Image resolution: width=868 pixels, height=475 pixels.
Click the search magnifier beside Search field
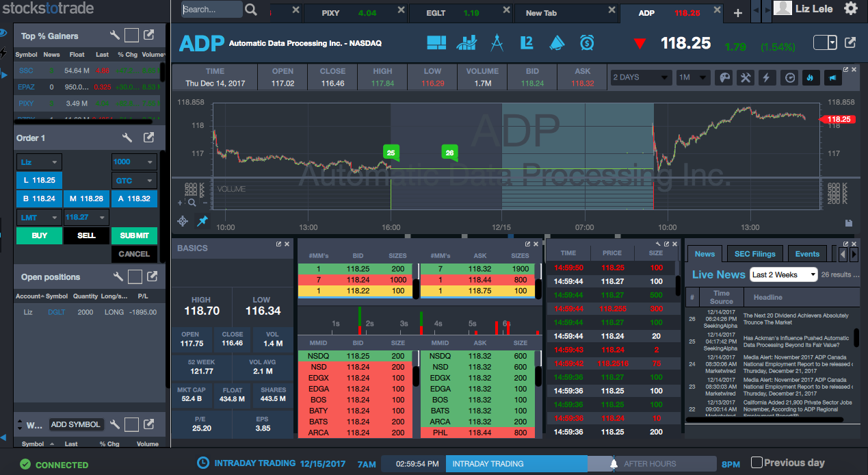point(251,10)
